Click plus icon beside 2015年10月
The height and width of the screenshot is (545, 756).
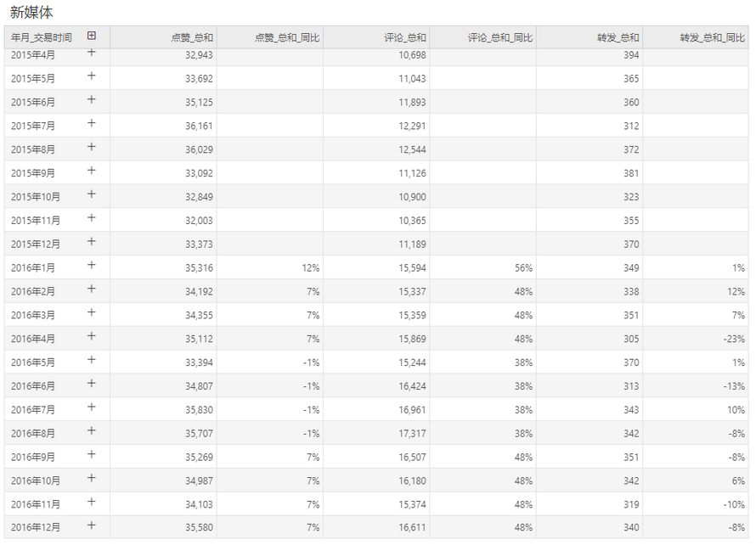tap(91, 194)
